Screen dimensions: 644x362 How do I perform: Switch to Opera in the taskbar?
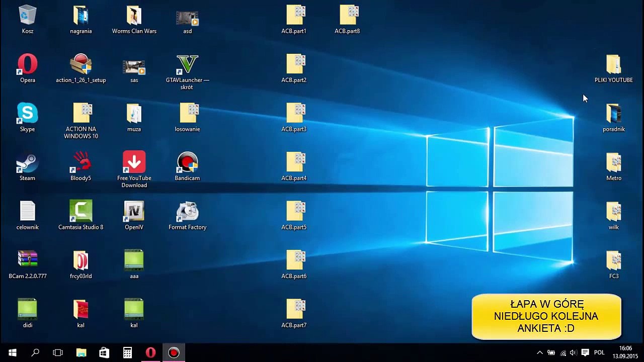pos(150,353)
